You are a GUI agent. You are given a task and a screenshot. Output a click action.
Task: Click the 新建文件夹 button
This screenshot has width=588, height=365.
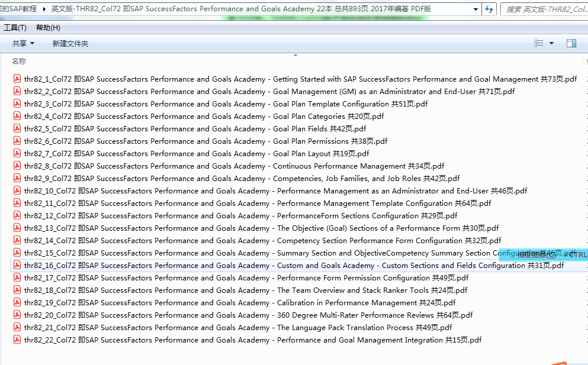point(70,43)
